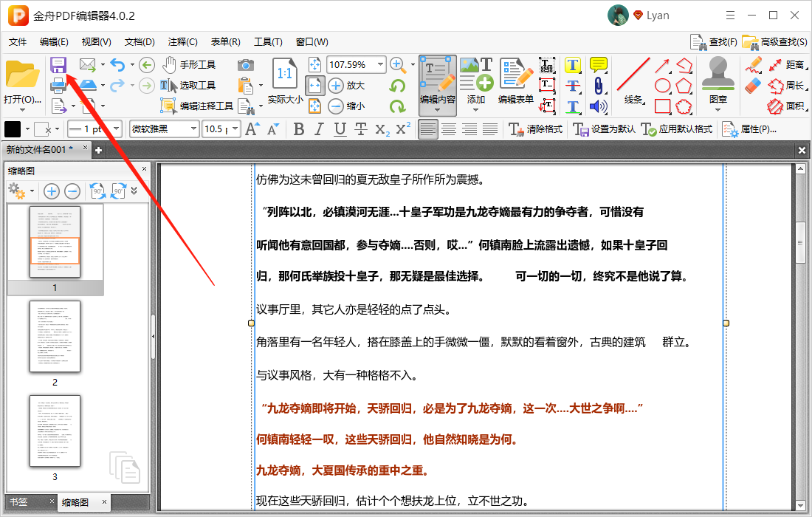Activate the 选取工具 (Selection tool)
The image size is (812, 517).
(x=178, y=86)
